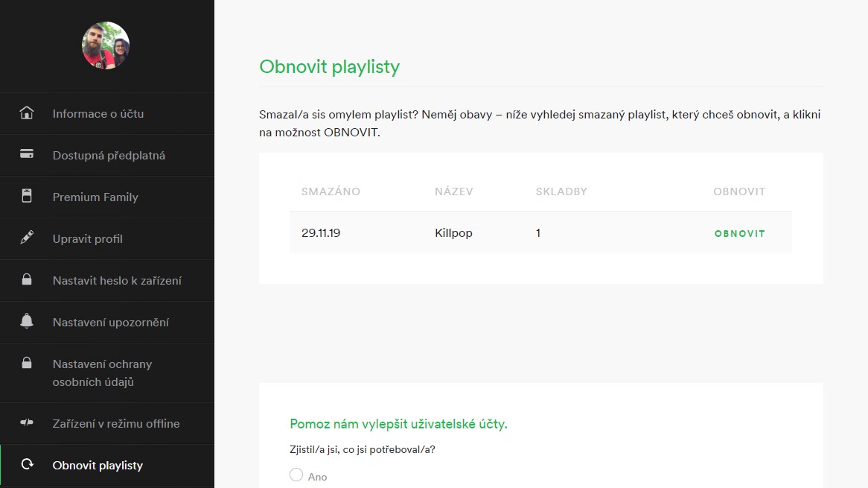Restore the Killpop playlist with OBNOVIT

[x=739, y=234]
